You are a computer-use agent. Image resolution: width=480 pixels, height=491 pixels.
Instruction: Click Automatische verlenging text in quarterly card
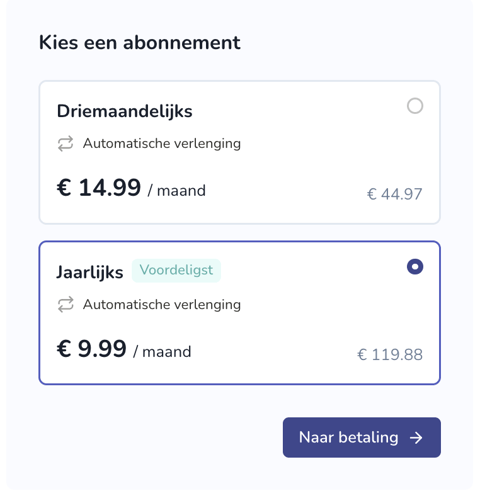coord(162,144)
